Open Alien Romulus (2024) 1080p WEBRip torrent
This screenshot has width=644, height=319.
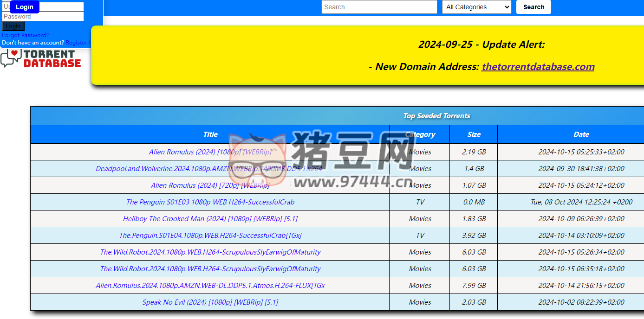tap(209, 152)
